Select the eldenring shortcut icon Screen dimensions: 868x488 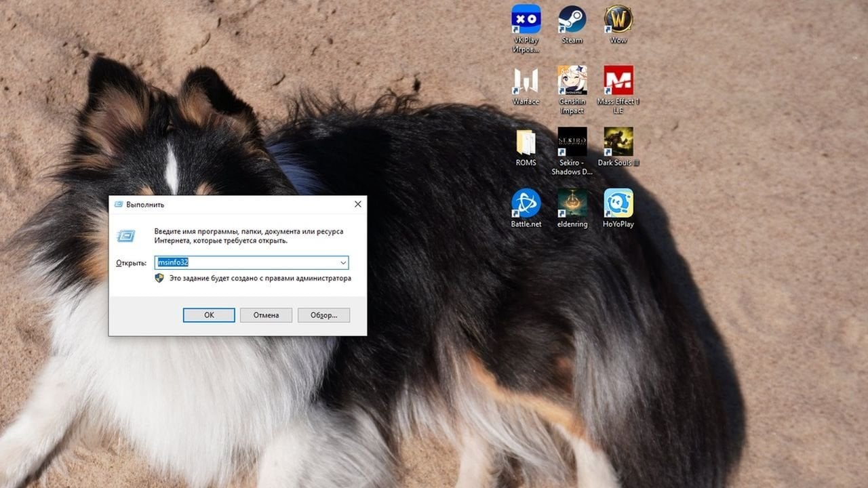572,203
